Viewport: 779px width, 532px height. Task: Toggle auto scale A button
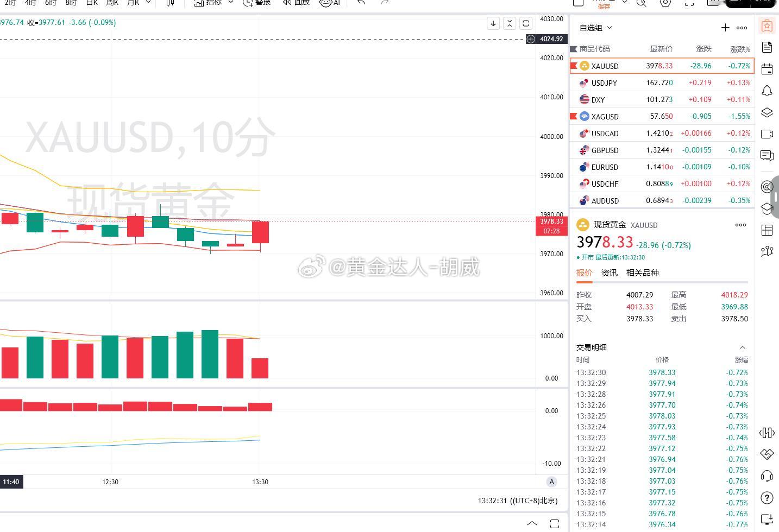[x=552, y=482]
